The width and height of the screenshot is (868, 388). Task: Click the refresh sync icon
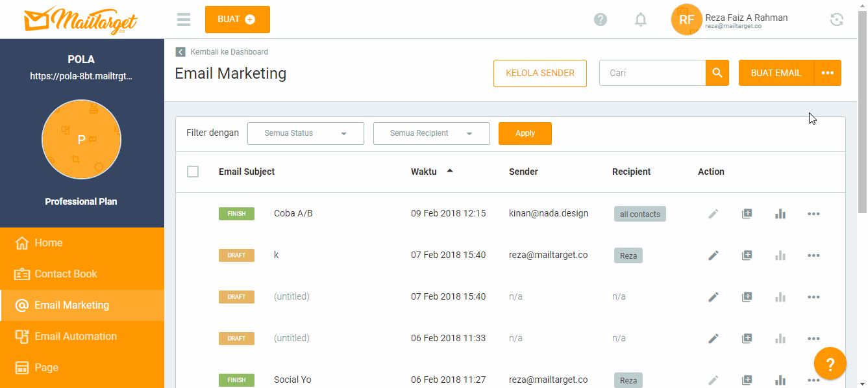(837, 19)
